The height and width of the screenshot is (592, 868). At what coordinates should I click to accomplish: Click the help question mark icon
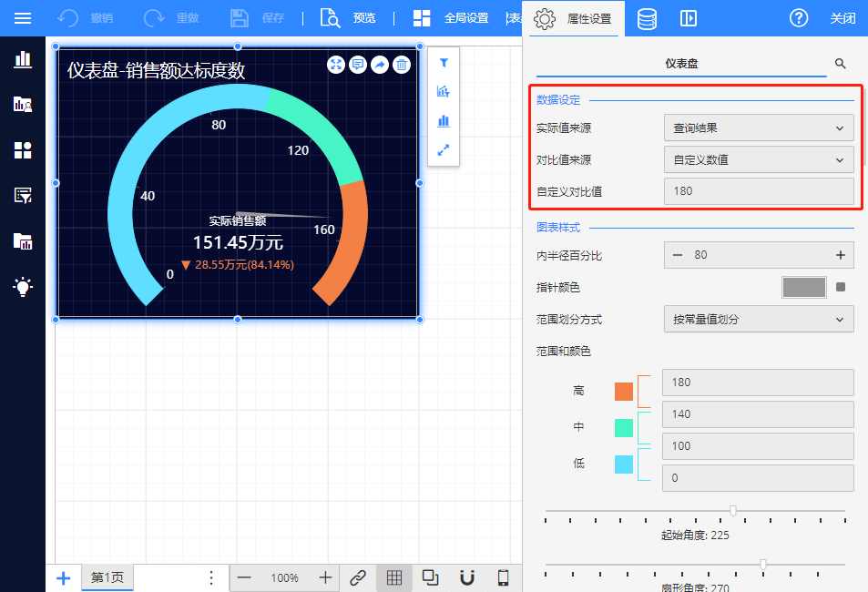(798, 18)
